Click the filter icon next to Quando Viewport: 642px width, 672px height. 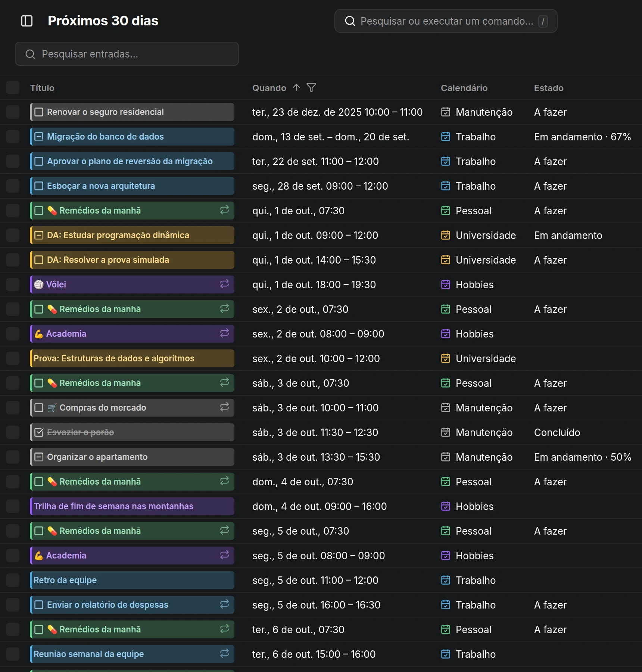[311, 88]
